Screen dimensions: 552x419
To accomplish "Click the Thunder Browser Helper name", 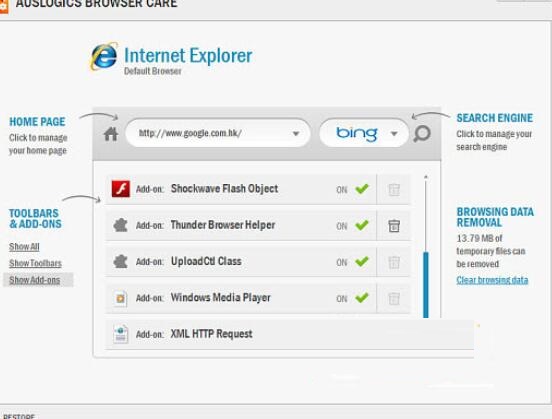I will (x=223, y=225).
